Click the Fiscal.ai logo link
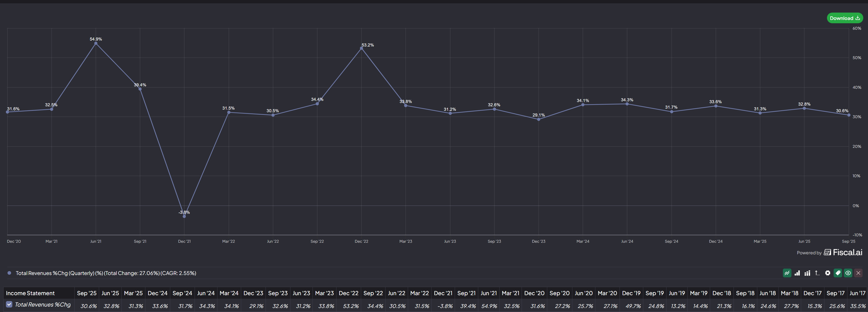This screenshot has width=868, height=312. point(843,252)
